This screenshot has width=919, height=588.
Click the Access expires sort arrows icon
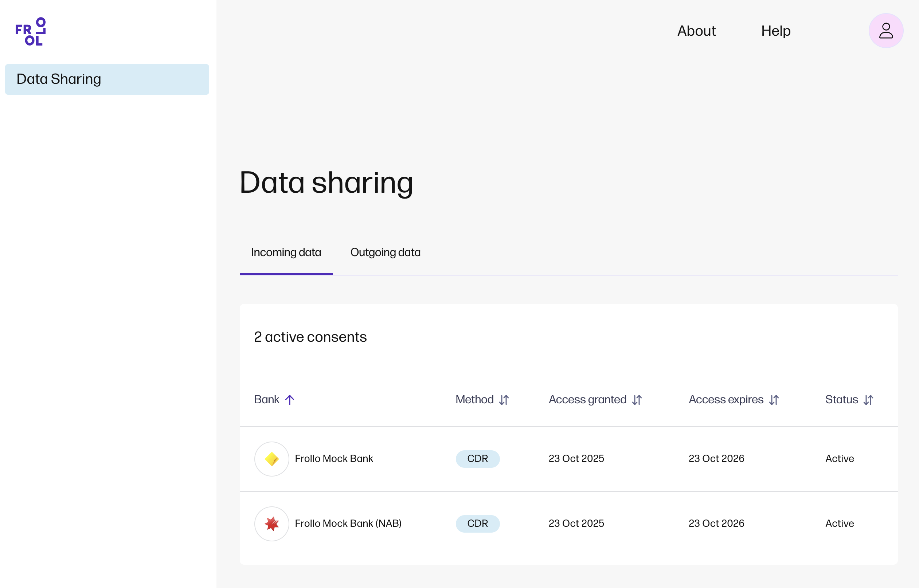[x=774, y=400]
